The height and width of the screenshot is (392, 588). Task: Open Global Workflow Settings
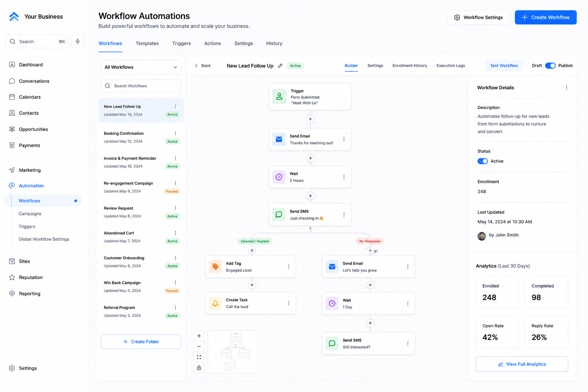tap(44, 239)
